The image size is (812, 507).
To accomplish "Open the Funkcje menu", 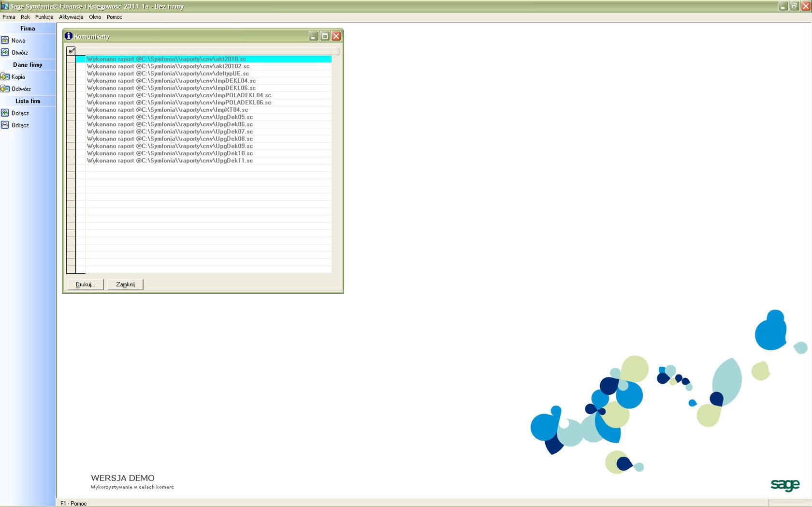I will pyautogui.click(x=44, y=17).
